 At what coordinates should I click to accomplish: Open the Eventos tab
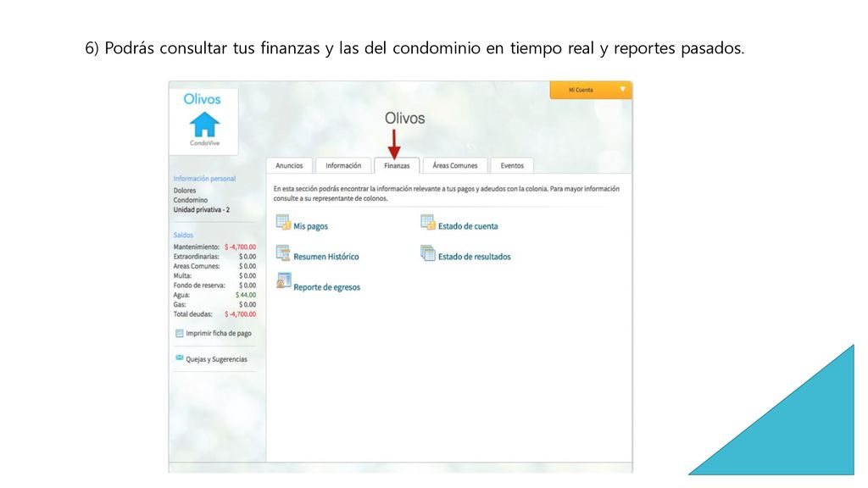pos(512,165)
